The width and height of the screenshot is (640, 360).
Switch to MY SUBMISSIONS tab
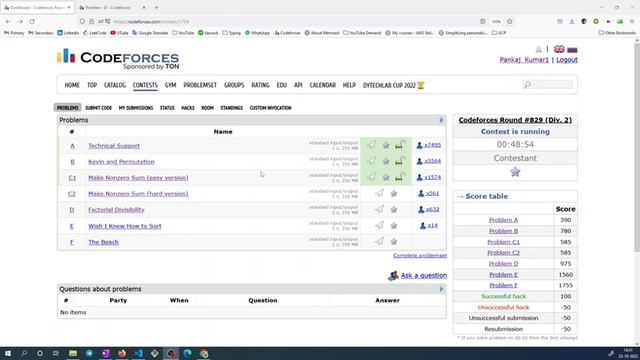(136, 108)
